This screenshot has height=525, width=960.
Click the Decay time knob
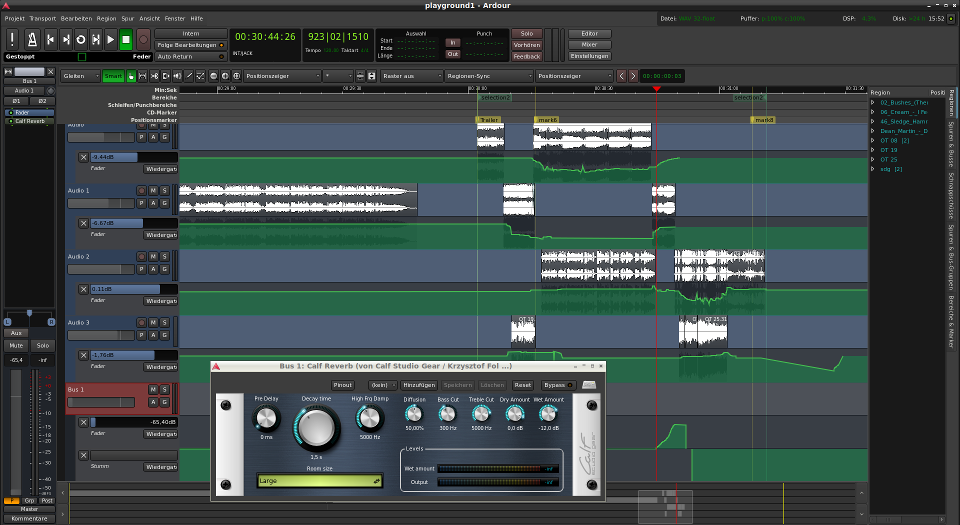317,427
